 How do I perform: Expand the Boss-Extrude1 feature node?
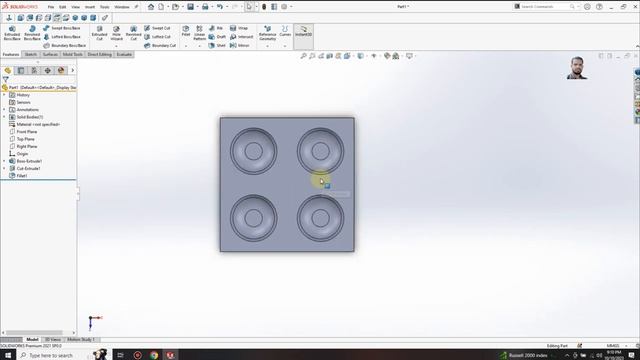click(x=4, y=161)
